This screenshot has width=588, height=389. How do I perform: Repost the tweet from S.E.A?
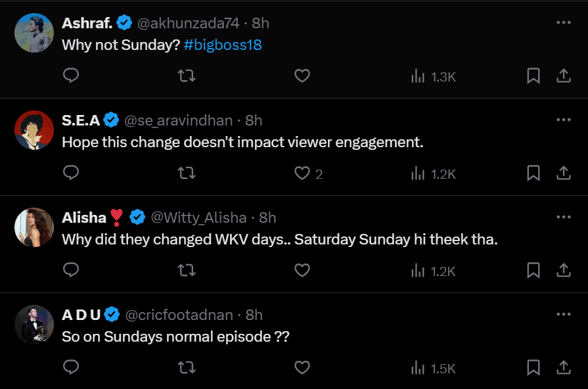(x=187, y=173)
